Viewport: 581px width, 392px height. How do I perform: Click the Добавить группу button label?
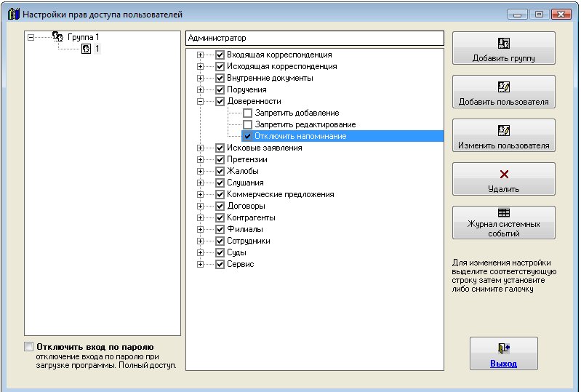[x=504, y=58]
